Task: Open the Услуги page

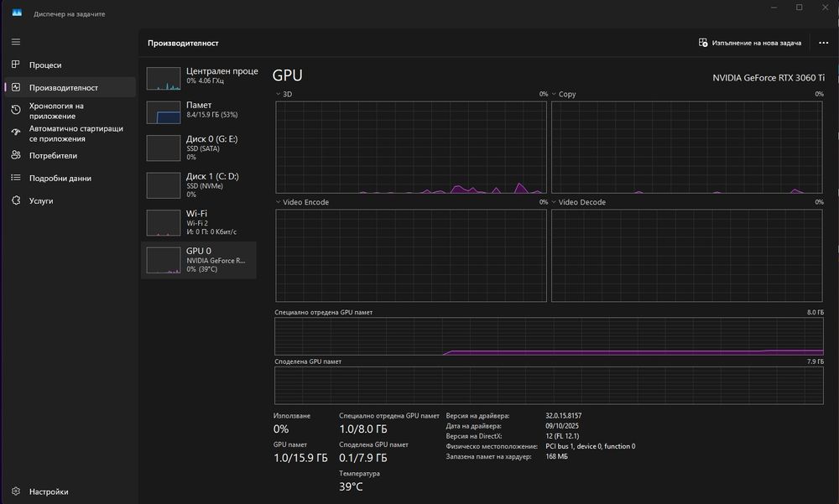Action: pos(70,200)
